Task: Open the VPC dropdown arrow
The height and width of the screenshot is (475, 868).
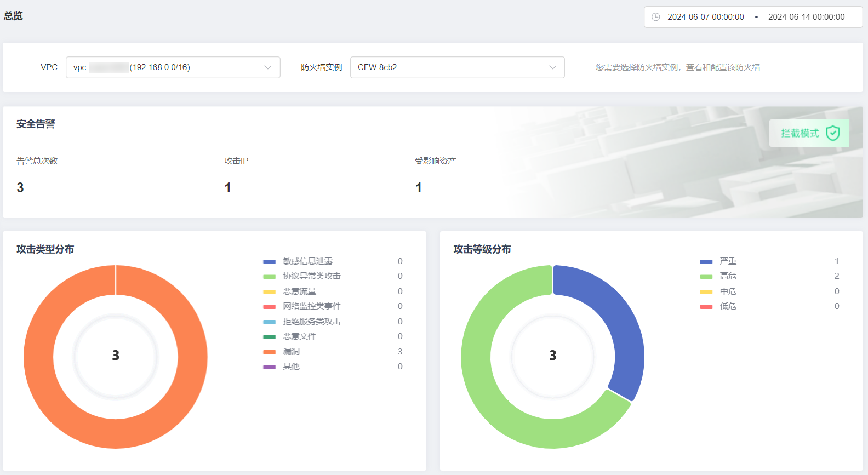Action: [x=268, y=67]
